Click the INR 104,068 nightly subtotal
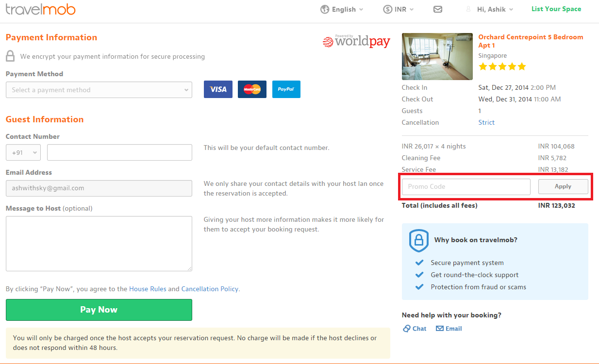The image size is (599, 364). coord(556,146)
